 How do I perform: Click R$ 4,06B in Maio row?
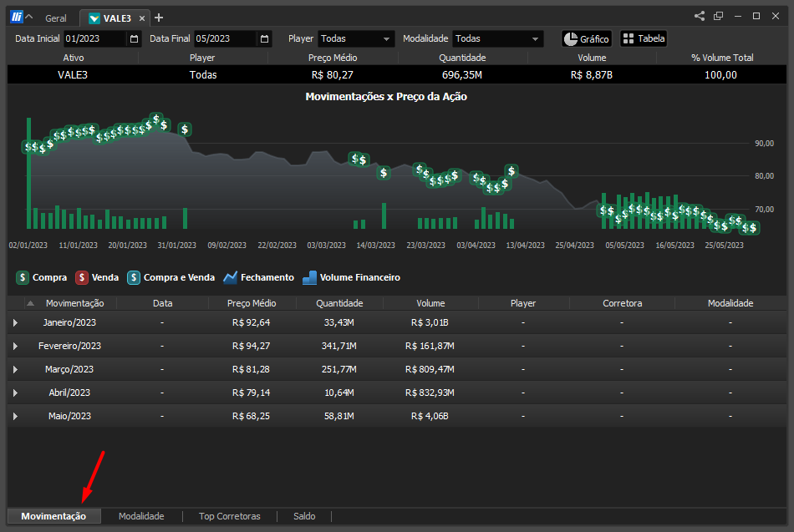(430, 416)
